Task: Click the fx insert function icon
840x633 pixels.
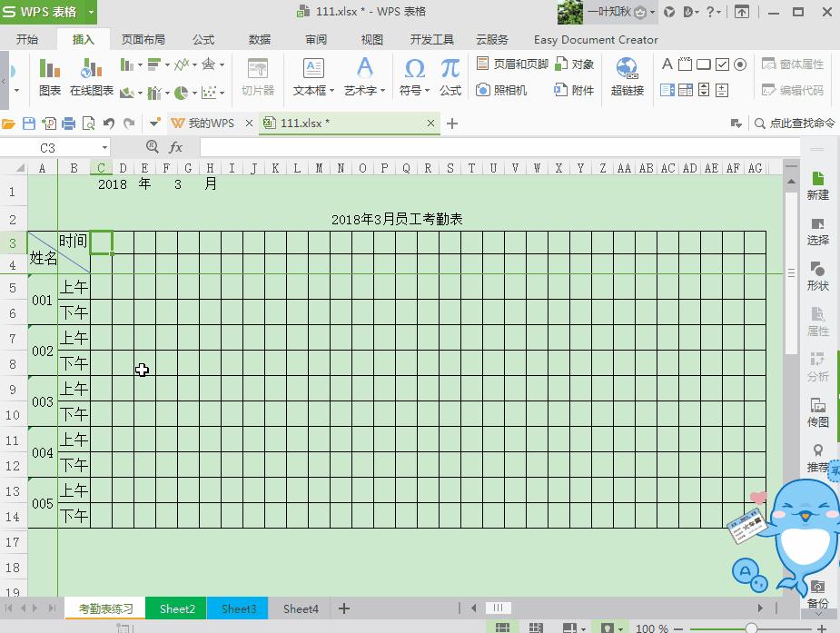Action: [176, 147]
